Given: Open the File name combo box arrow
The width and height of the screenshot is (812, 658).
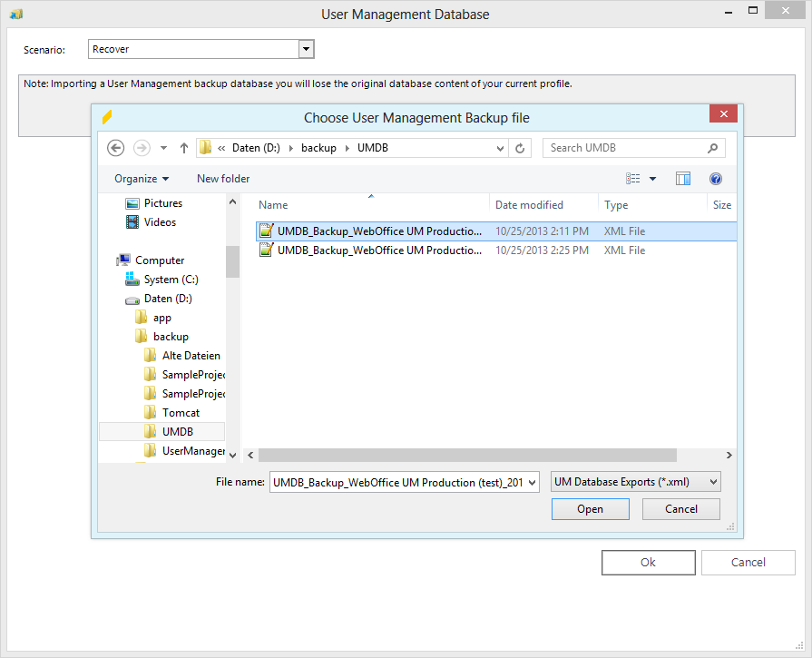Looking at the screenshot, I should coord(531,481).
